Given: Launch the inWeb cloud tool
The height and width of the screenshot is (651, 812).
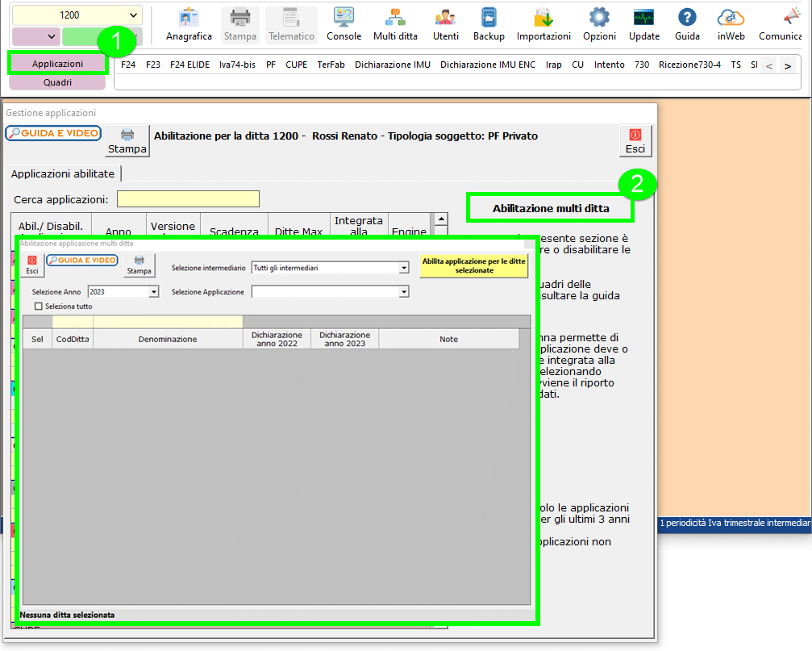Looking at the screenshot, I should coord(730,24).
